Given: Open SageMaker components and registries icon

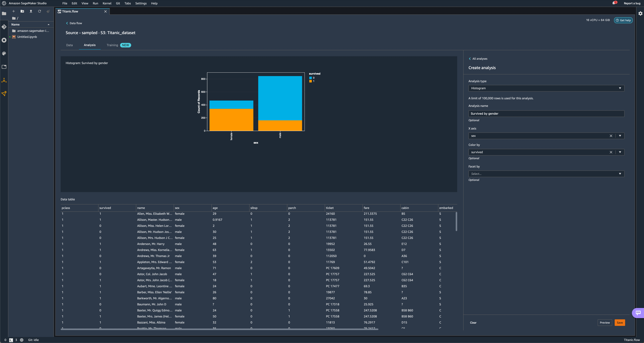Looking at the screenshot, I should pyautogui.click(x=4, y=80).
